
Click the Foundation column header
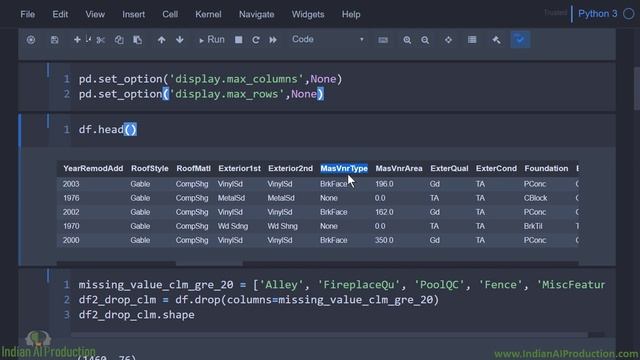546,169
